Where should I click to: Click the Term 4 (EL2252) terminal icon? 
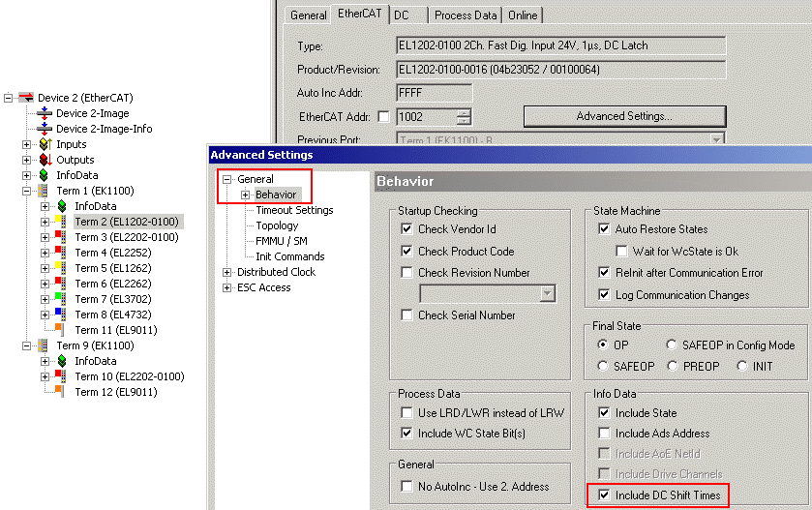pyautogui.click(x=61, y=253)
